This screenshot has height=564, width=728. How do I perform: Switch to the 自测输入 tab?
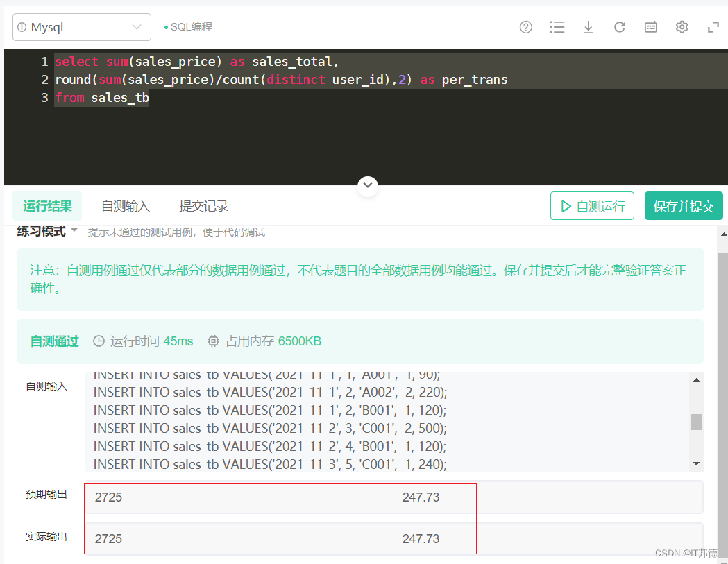pos(126,206)
